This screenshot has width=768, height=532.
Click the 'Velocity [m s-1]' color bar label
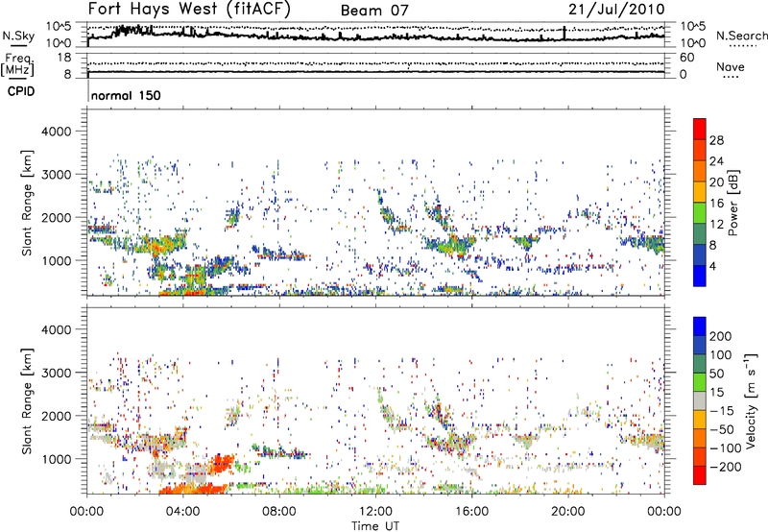click(751, 400)
